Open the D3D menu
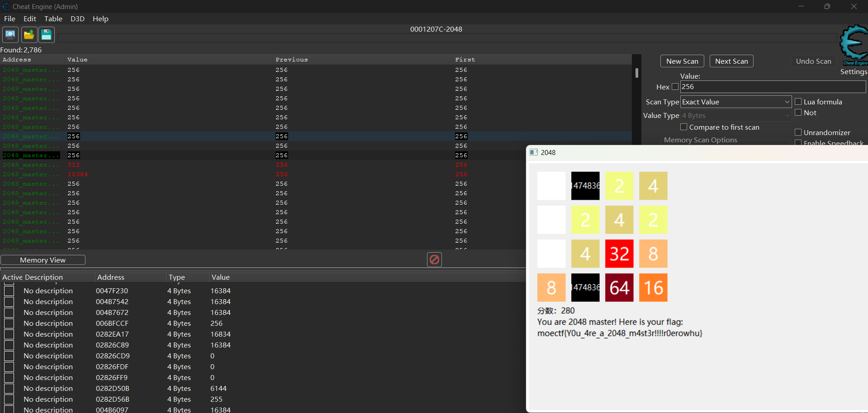The image size is (868, 413). click(77, 19)
